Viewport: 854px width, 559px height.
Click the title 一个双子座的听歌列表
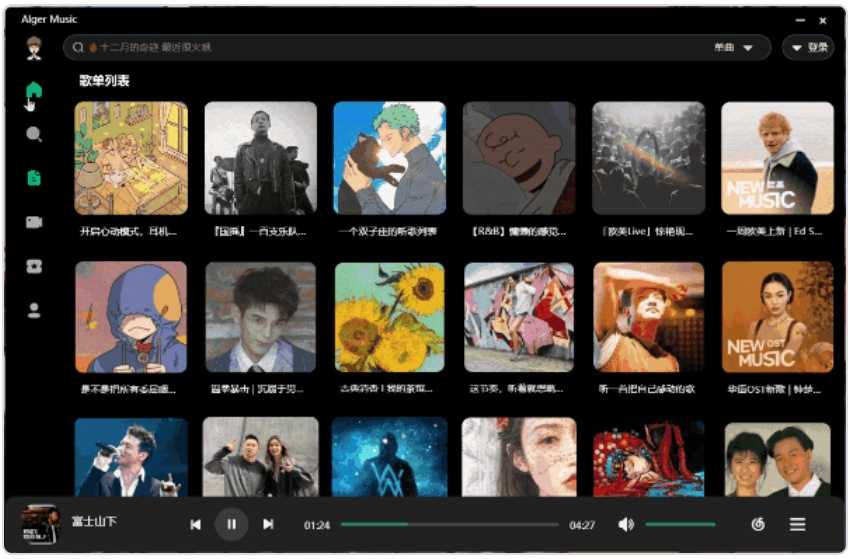coord(388,232)
